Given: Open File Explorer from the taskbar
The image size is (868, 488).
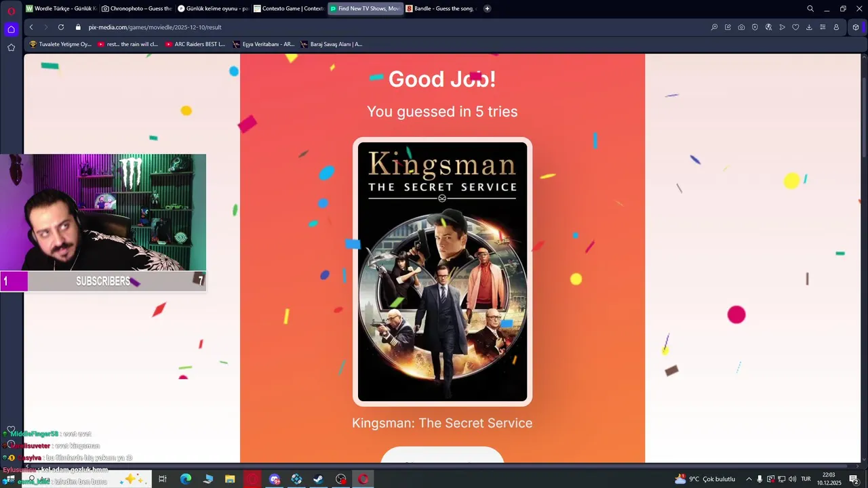Looking at the screenshot, I should 230,479.
